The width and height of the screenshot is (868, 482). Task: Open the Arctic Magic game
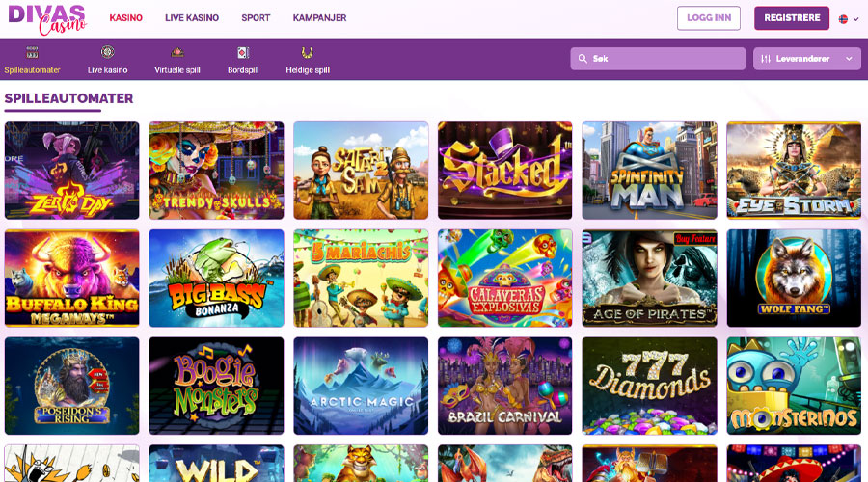[x=361, y=386]
